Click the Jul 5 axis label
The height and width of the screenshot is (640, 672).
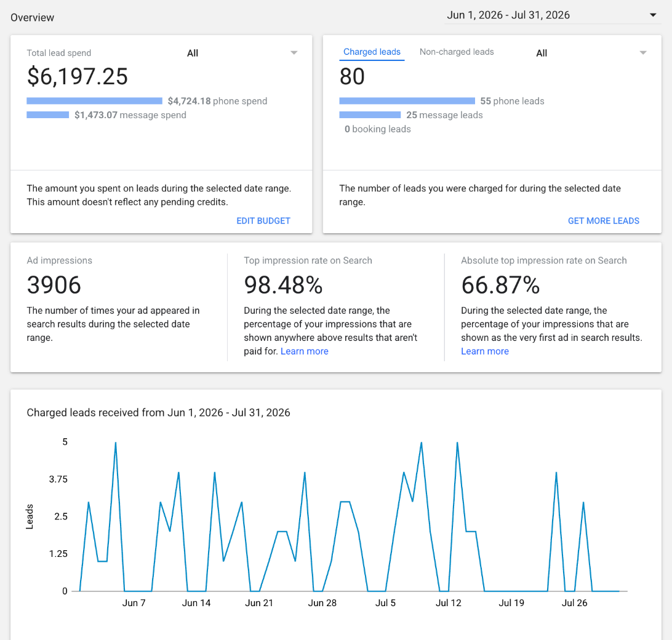(385, 602)
